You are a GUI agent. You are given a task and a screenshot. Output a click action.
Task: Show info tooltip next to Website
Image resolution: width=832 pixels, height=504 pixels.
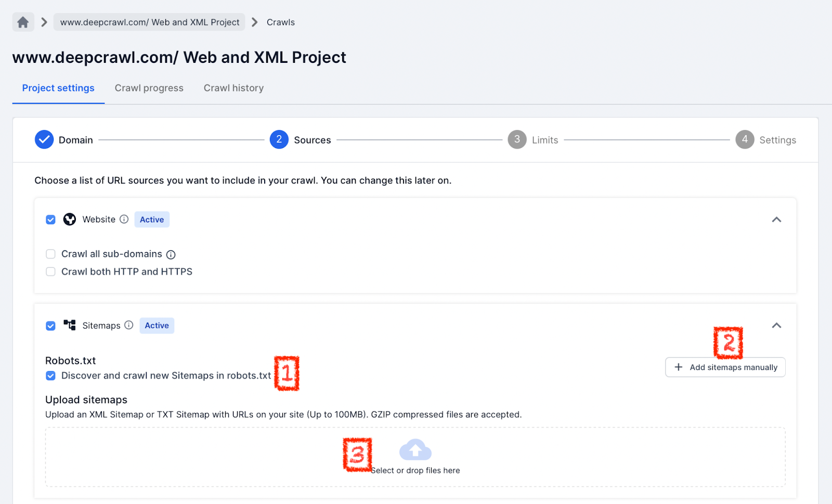click(x=124, y=219)
